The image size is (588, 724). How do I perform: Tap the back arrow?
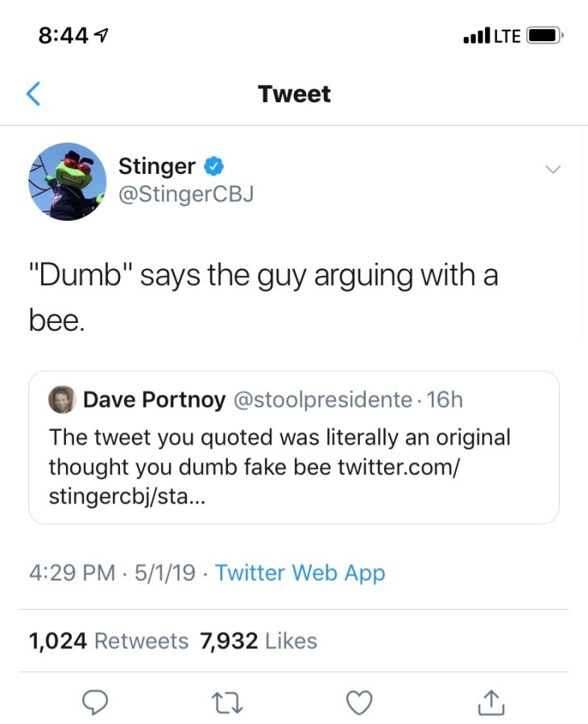(32, 94)
